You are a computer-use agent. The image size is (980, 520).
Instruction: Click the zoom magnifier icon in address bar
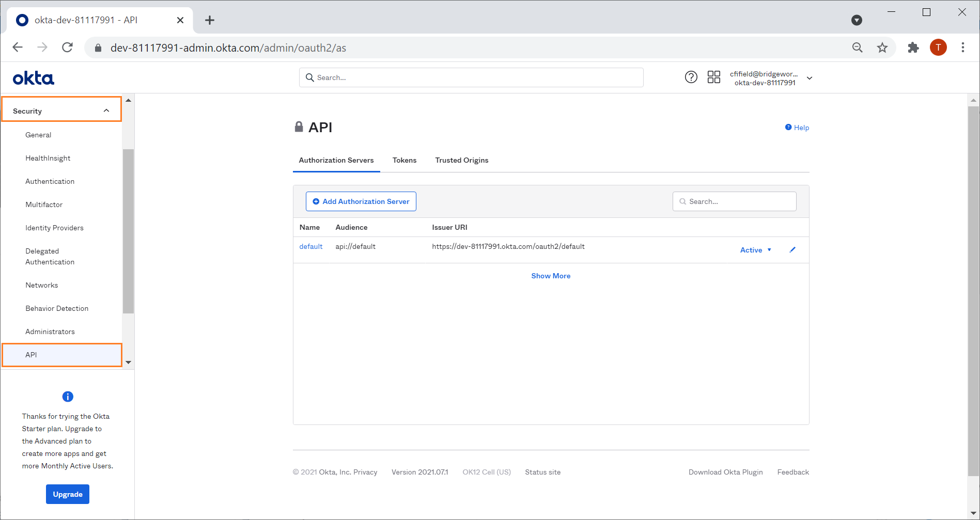tap(858, 48)
